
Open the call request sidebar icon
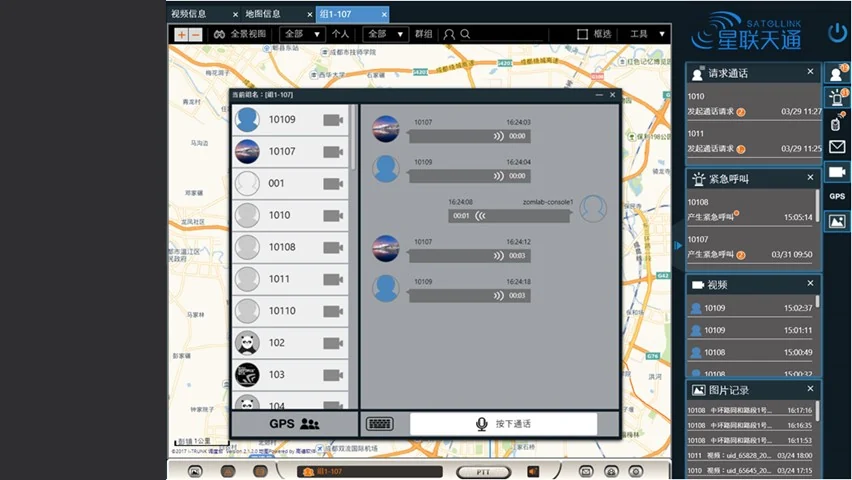(x=837, y=73)
